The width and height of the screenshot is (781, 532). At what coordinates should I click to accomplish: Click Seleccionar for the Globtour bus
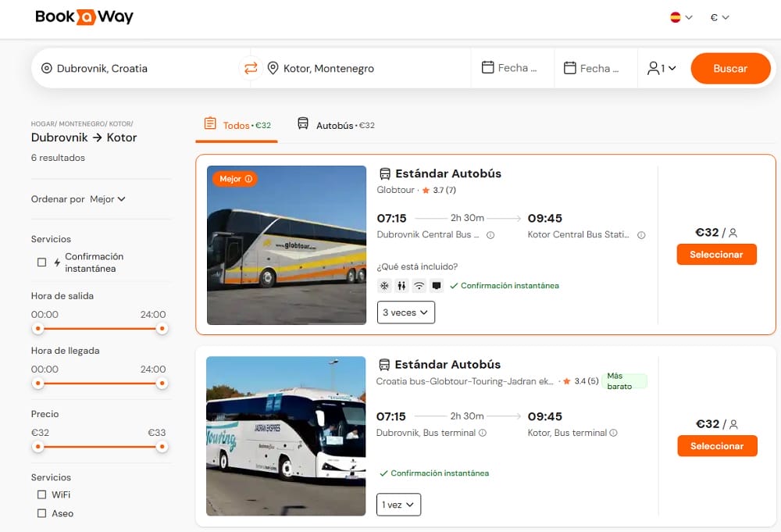click(716, 255)
